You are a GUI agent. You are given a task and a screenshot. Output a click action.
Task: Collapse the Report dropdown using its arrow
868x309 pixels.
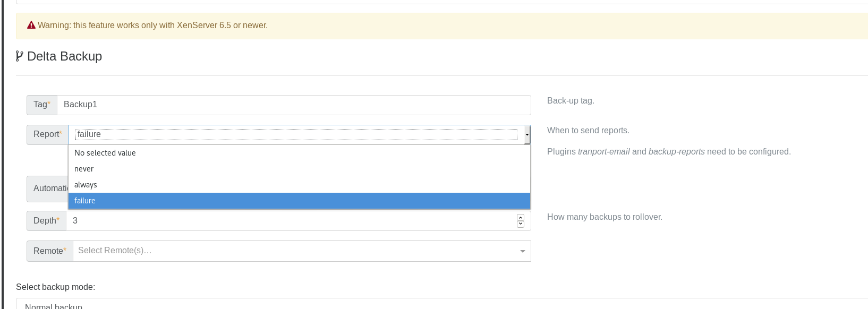point(526,135)
